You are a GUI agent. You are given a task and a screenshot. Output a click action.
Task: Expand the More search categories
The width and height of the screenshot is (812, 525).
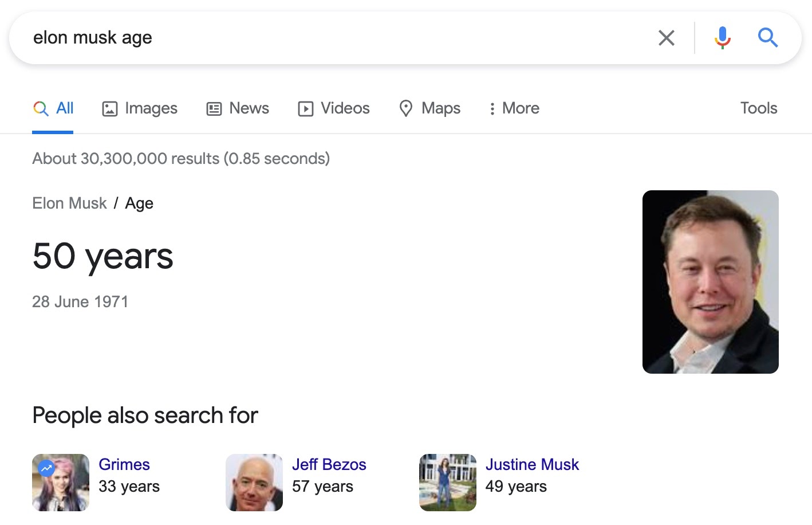tap(520, 108)
